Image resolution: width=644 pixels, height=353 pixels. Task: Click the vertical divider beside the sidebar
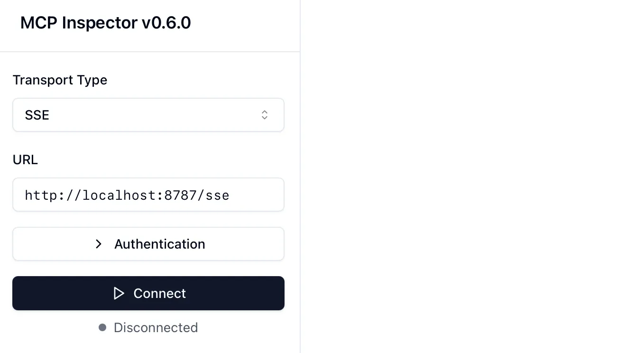tap(300, 190)
